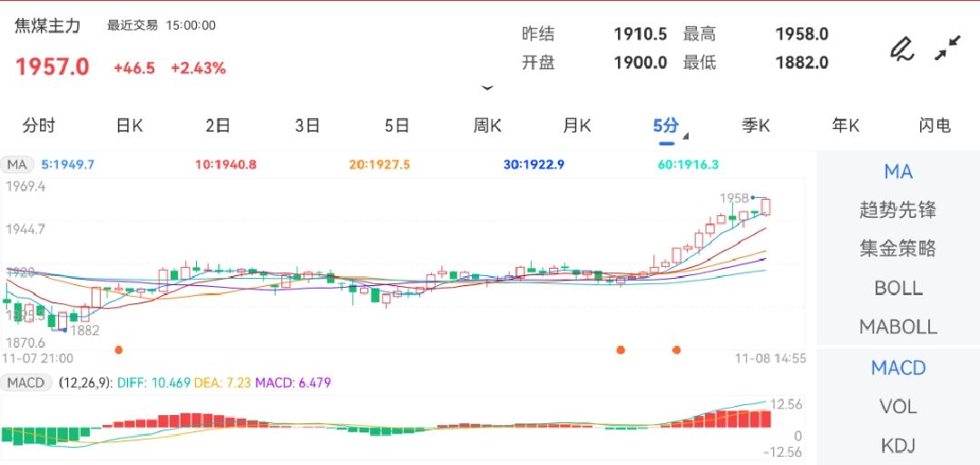
Task: Open the pen drawing tool icon
Action: [902, 49]
